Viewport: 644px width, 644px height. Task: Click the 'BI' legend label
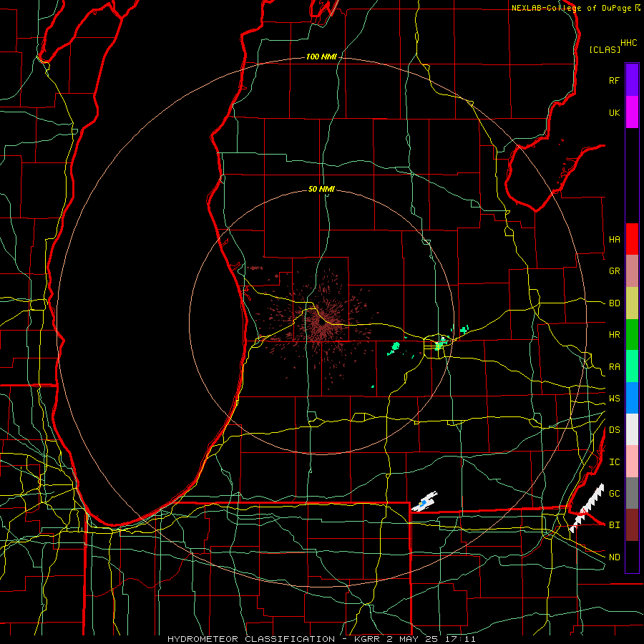pyautogui.click(x=614, y=525)
